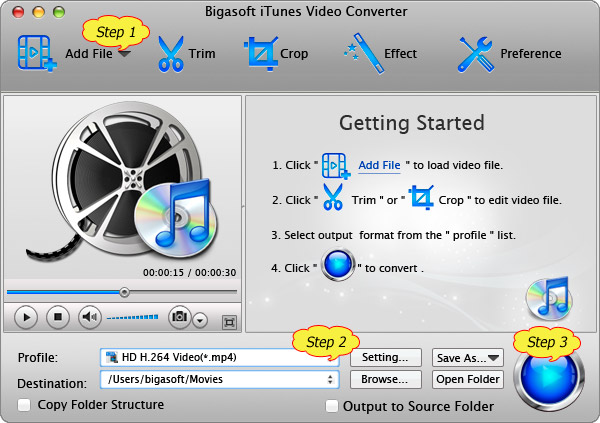This screenshot has width=600, height=423.
Task: Enable Copy Folder Structure checkbox
Action: click(24, 405)
